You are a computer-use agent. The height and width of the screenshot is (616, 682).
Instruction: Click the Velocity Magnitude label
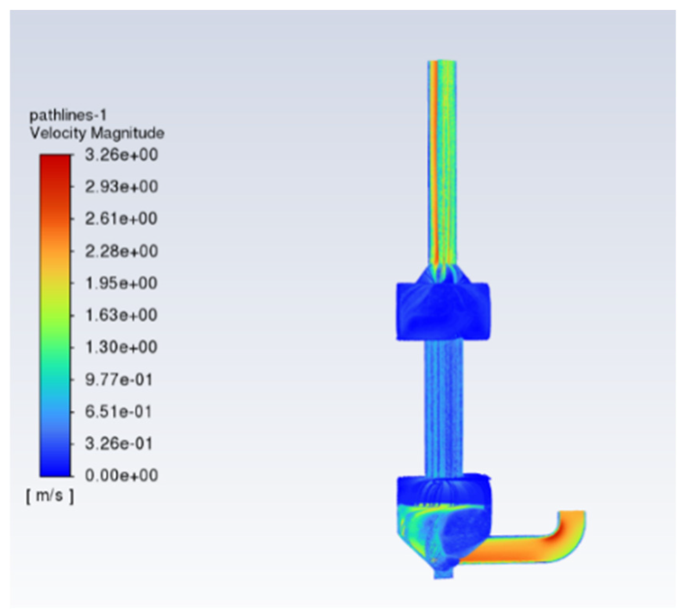[x=97, y=133]
